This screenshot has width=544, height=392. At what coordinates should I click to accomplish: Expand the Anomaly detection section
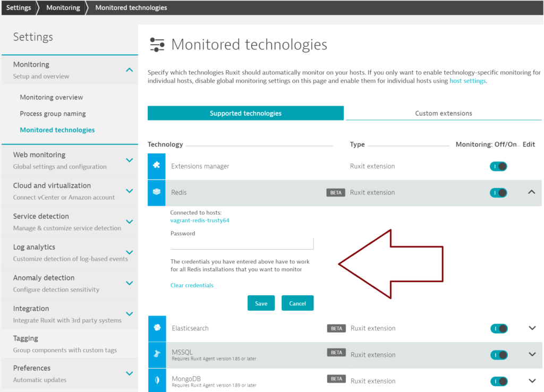[130, 283]
